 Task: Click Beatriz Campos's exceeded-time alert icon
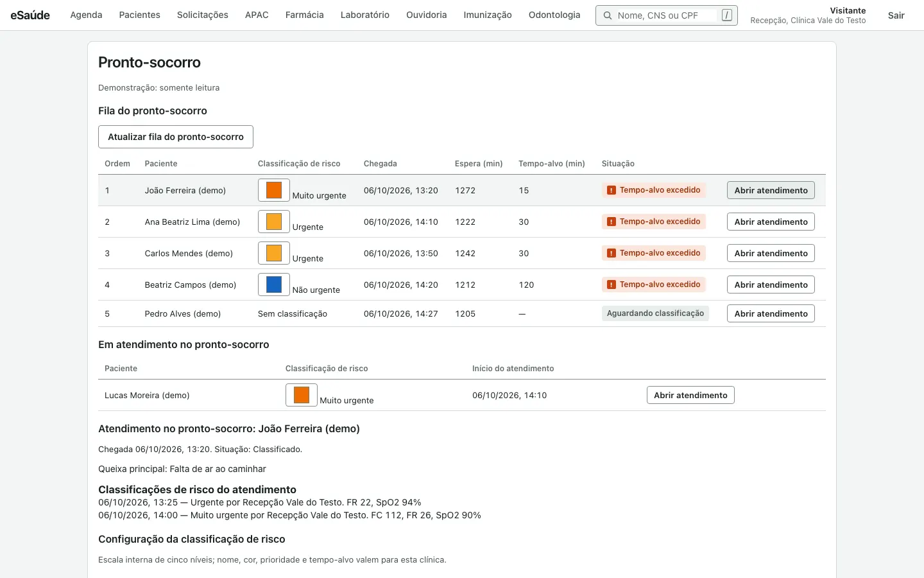click(612, 285)
